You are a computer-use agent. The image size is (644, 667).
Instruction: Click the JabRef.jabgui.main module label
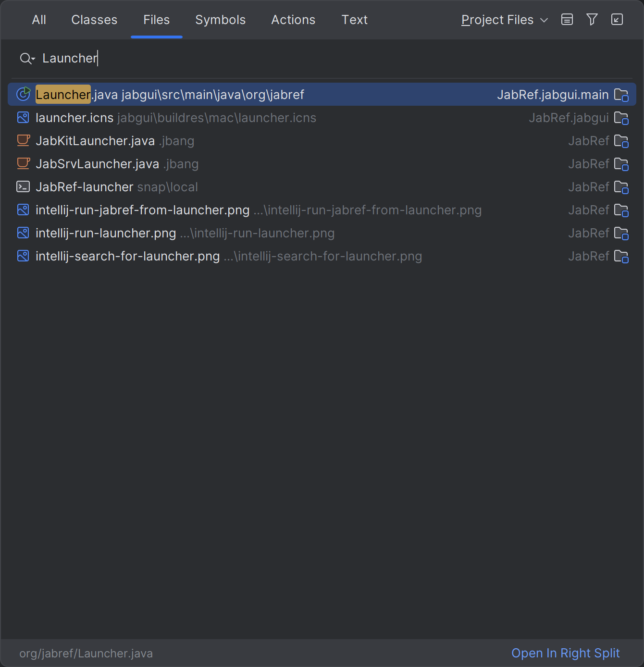click(x=553, y=95)
